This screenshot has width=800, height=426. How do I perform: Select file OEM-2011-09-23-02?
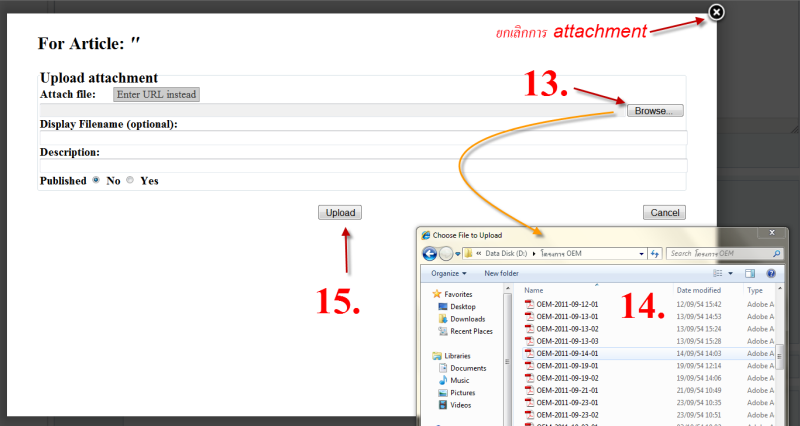(x=567, y=415)
